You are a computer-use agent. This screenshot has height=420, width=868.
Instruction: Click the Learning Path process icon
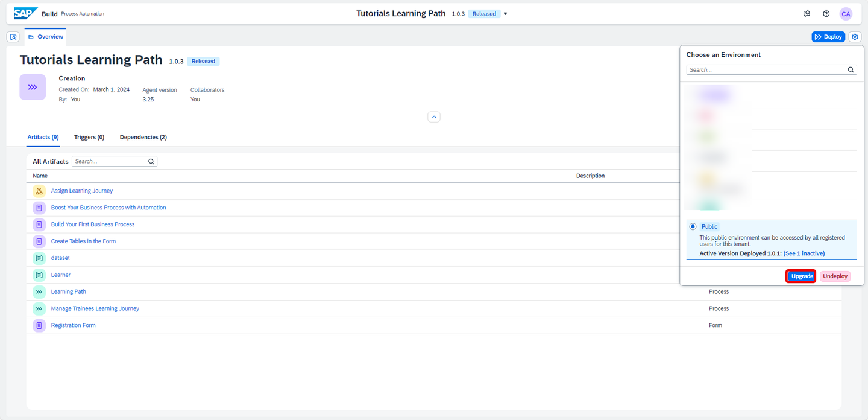coord(39,292)
